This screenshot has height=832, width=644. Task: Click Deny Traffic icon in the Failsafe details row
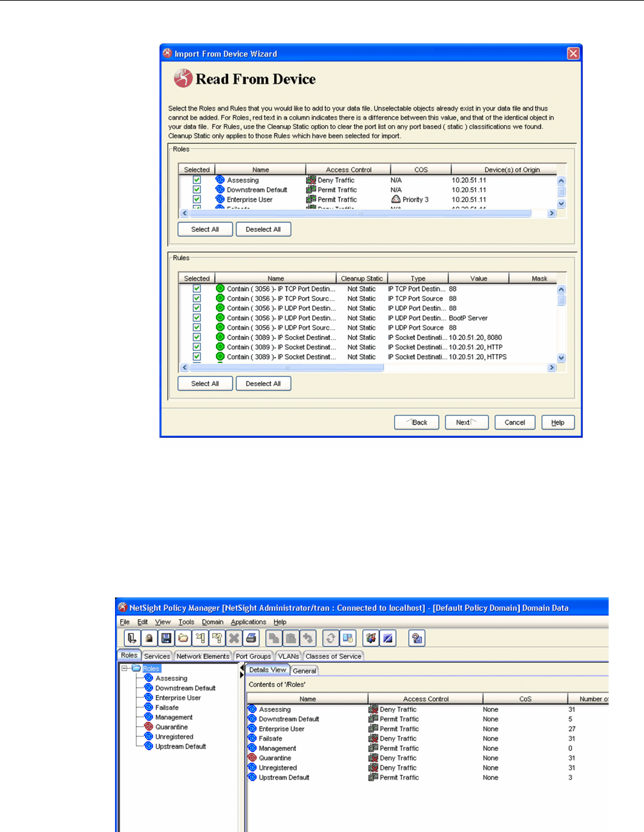click(x=373, y=739)
